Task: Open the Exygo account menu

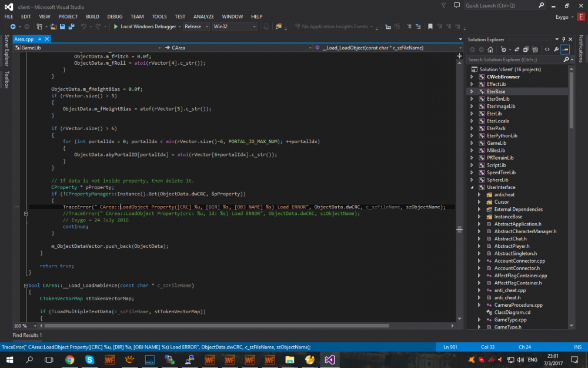Action: (564, 17)
